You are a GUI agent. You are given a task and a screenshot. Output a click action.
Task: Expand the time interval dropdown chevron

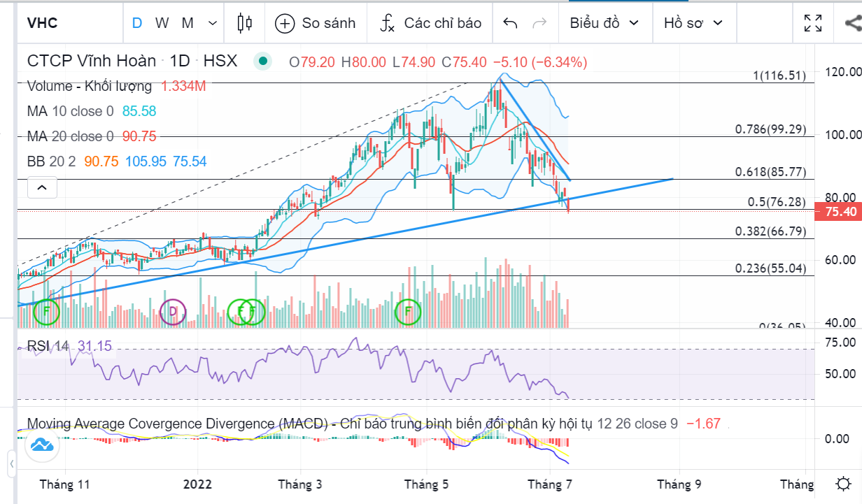(x=213, y=23)
